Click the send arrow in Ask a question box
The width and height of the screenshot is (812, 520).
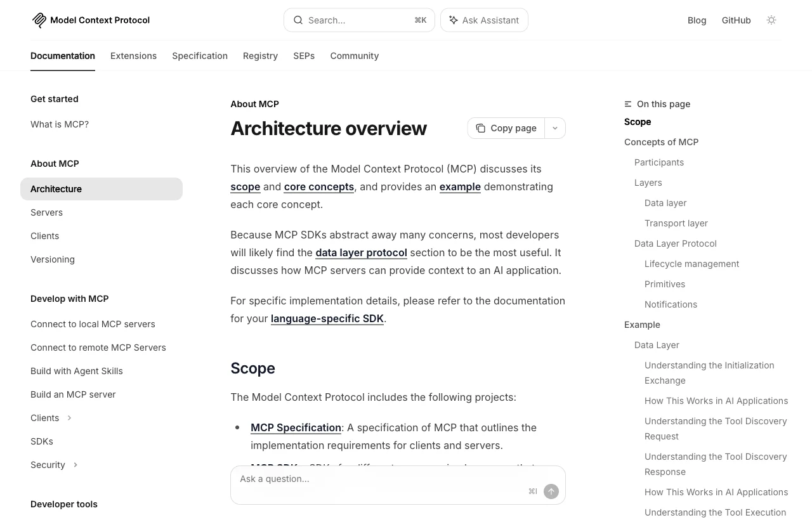pyautogui.click(x=551, y=491)
